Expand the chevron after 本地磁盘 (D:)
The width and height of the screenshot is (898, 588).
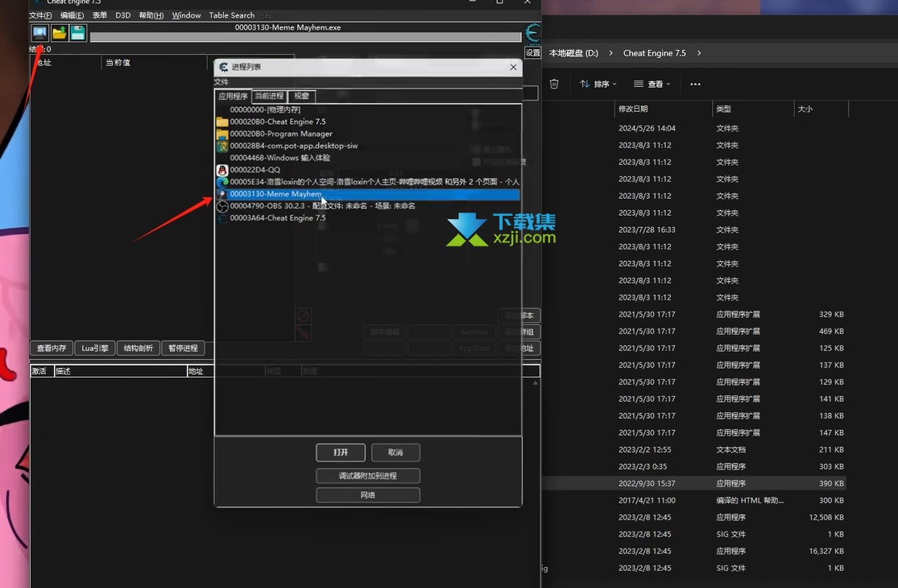point(610,53)
